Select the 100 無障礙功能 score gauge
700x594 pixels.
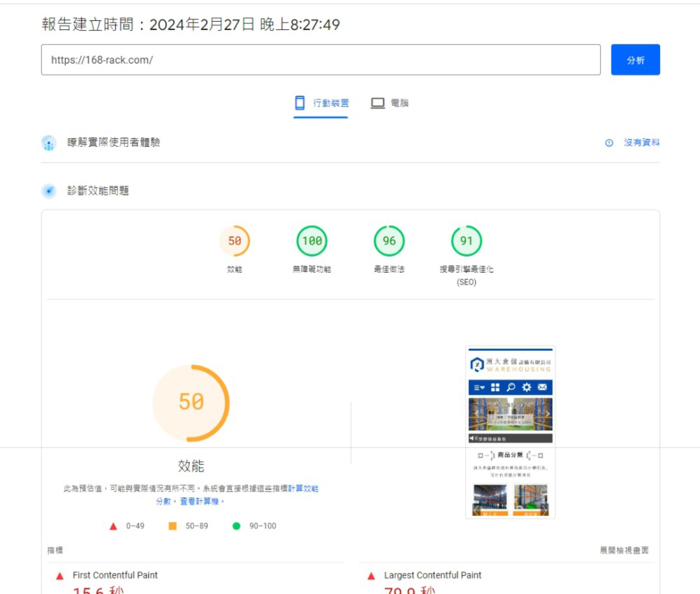point(312,241)
